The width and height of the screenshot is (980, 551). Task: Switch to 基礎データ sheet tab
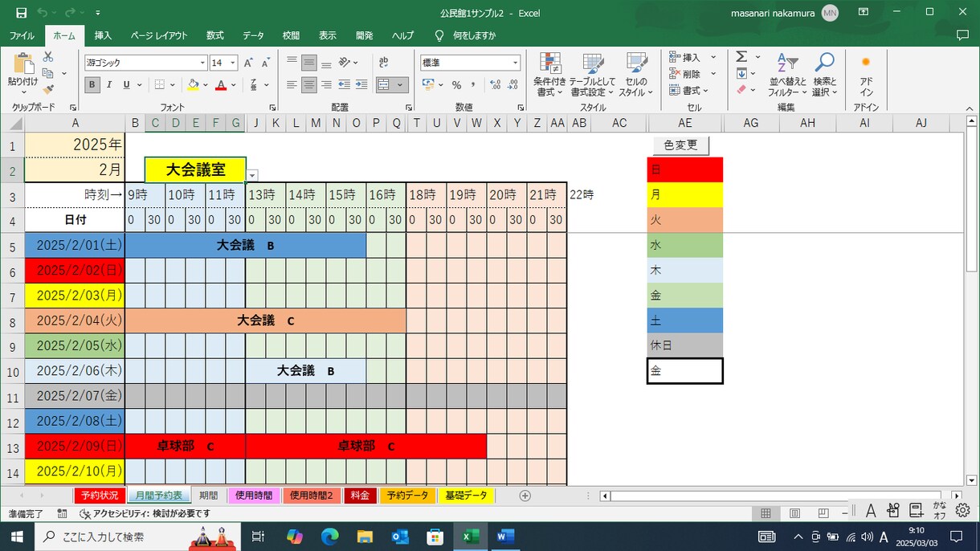466,496
